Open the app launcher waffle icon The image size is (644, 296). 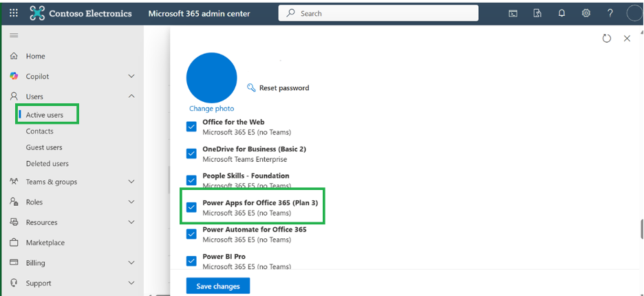(x=14, y=13)
